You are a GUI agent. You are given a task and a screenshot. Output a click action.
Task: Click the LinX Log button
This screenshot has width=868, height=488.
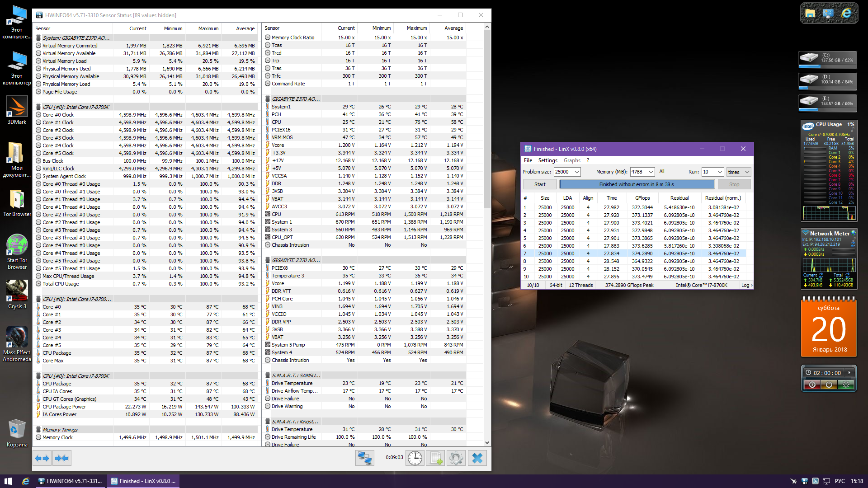tap(746, 285)
